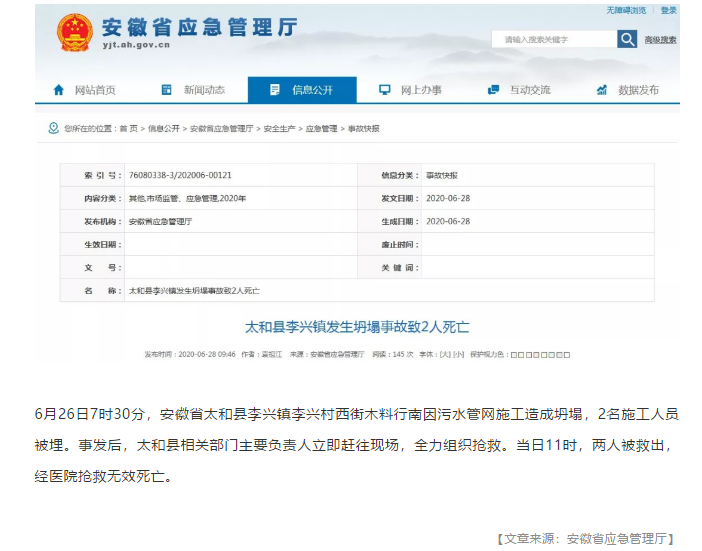The width and height of the screenshot is (702, 551).
Task: Open the 无障碍浏览 accessibility link
Action: coord(626,10)
